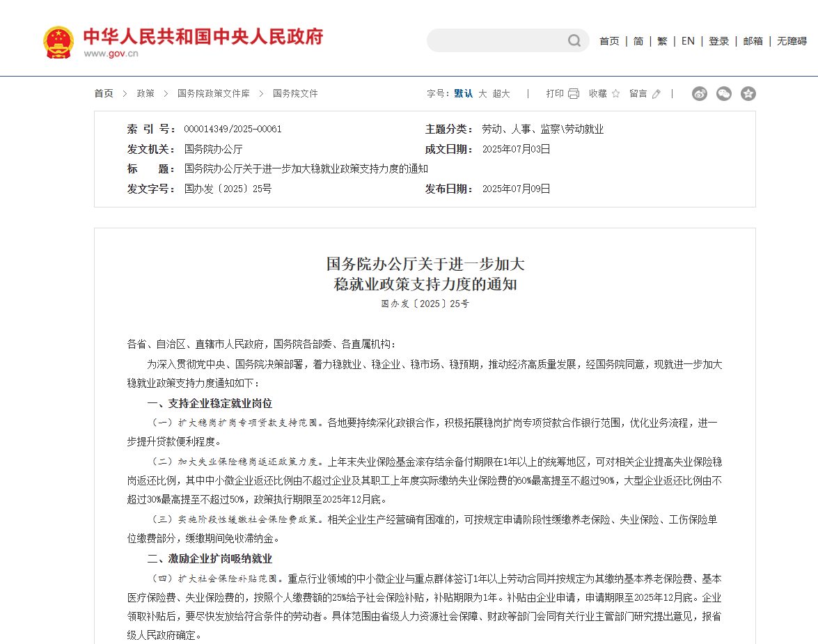The image size is (818, 644).
Task: Switch site language to EN
Action: [688, 41]
